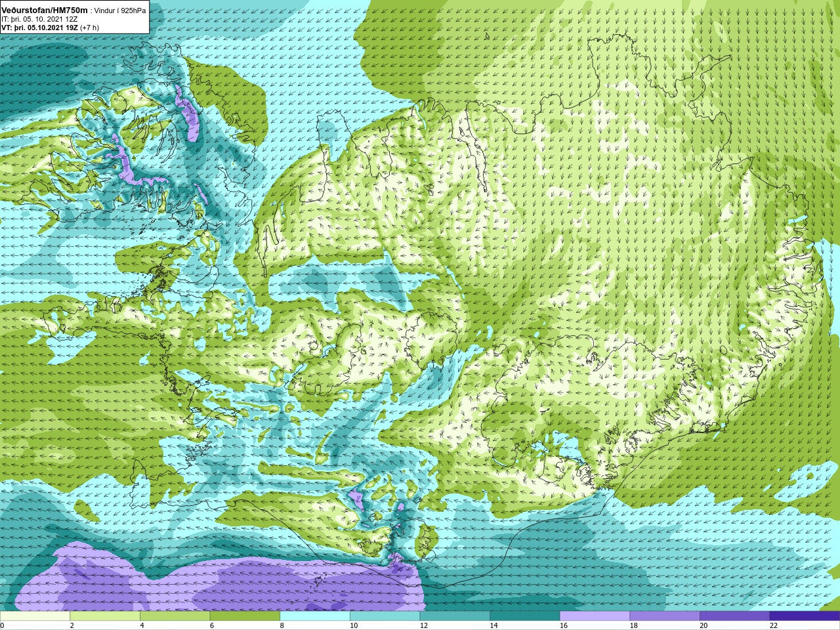
Task: Click the legend value '2'
Action: tap(72, 625)
